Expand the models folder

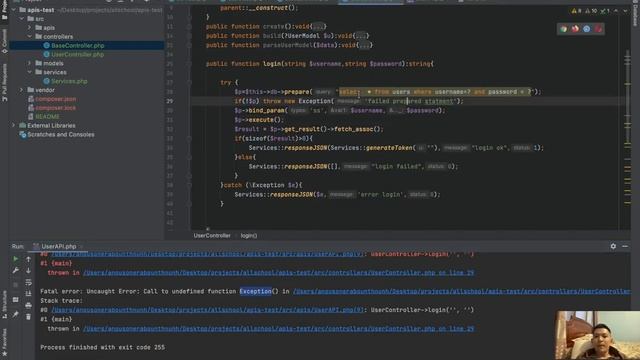point(29,63)
